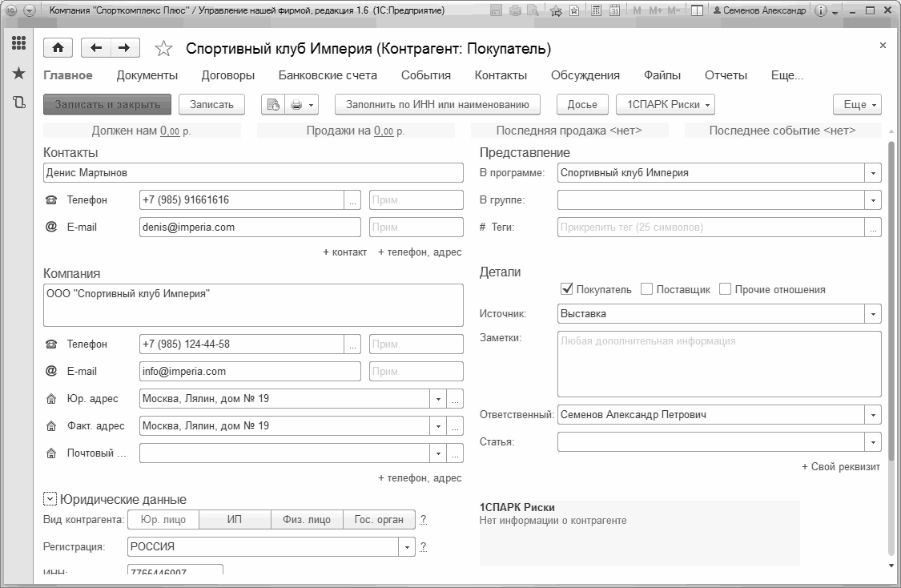The image size is (901, 588).
Task: Collapse the Юридические данные section
Action: click(x=50, y=499)
